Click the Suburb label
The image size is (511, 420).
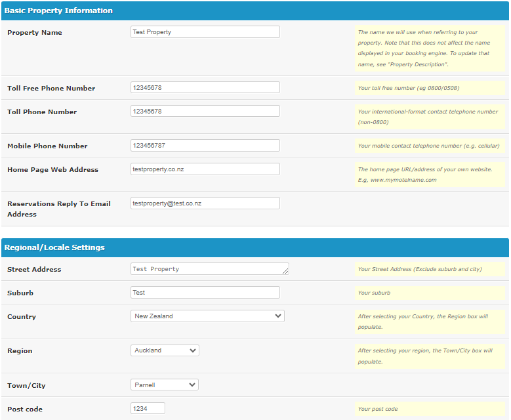pyautogui.click(x=20, y=293)
